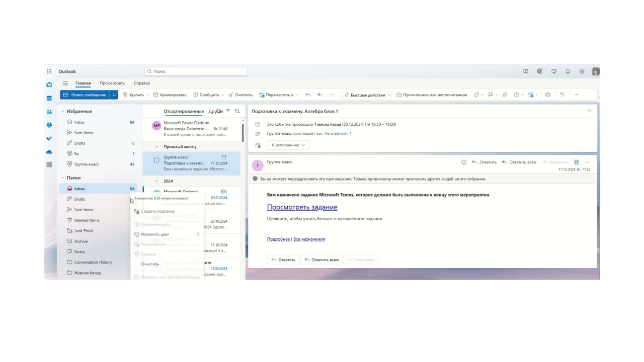The width and height of the screenshot is (644, 362).
Task: Click Ответить всем below the message
Action: coord(321,259)
